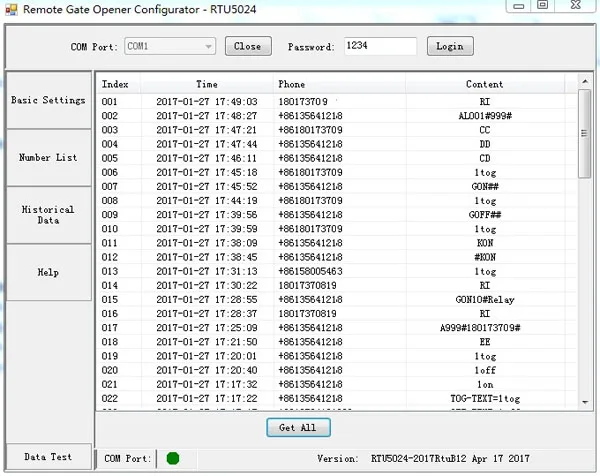Maximize the Configurator window
The width and height of the screenshot is (600, 476).
[543, 5]
